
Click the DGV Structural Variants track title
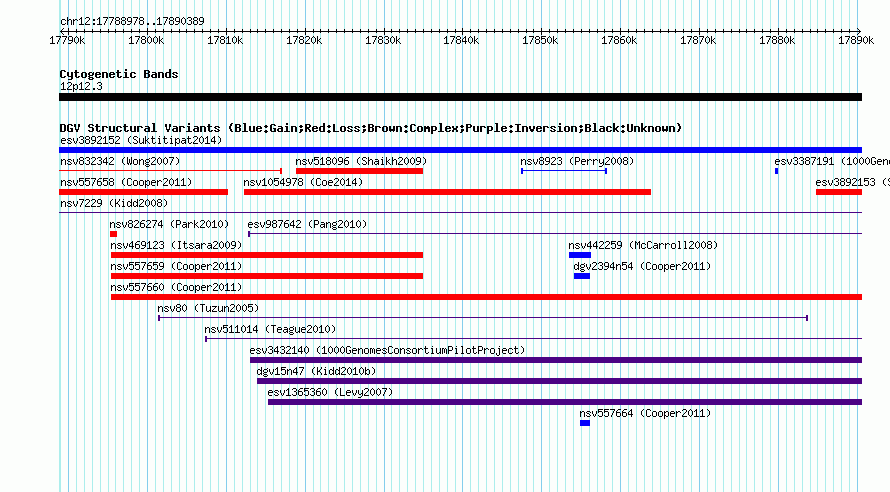point(371,128)
